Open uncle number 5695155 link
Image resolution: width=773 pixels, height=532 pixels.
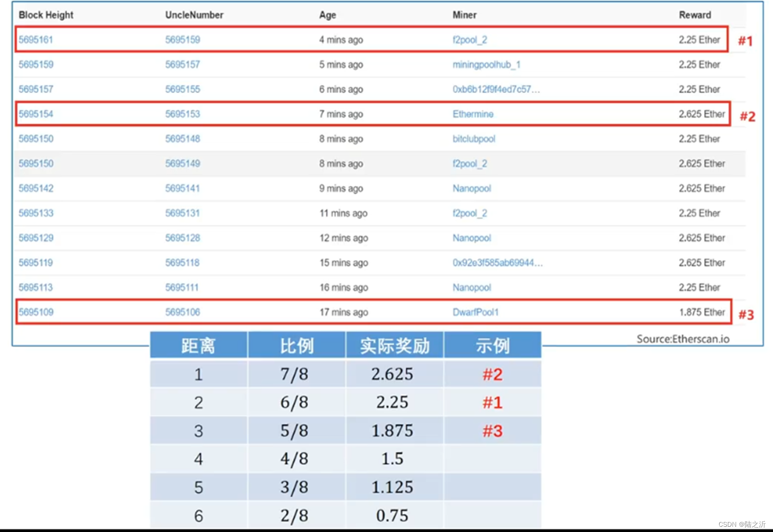click(x=182, y=89)
